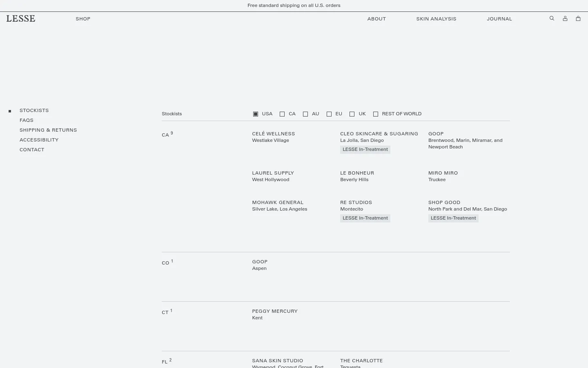Screen dimensions: 588x368
Task: Check the EU region filter
Action: coord(329,114)
